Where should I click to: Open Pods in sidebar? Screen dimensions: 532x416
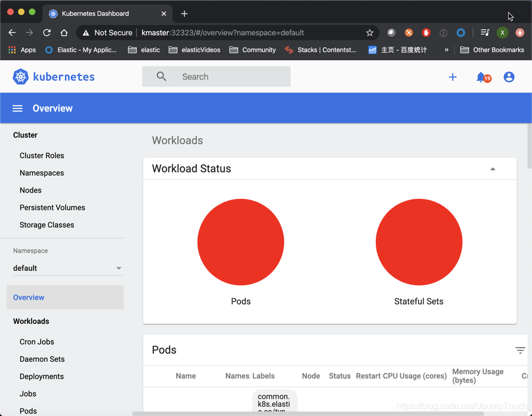(x=28, y=411)
